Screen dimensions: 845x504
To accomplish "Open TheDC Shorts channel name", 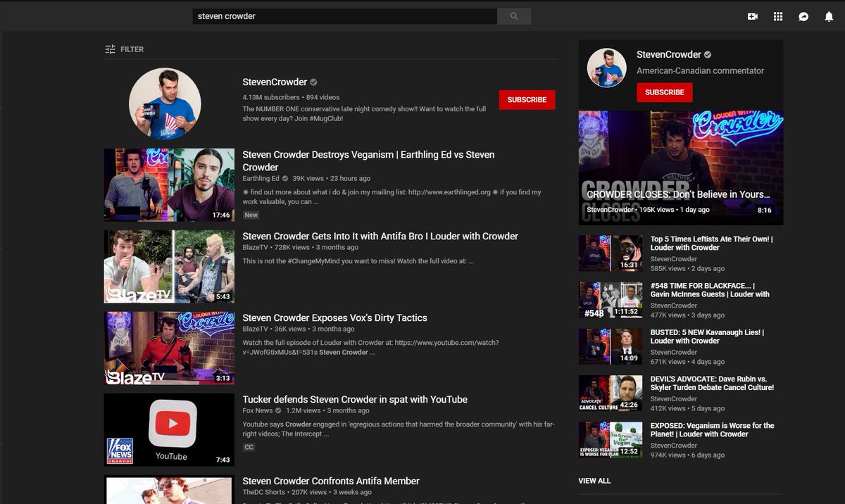I will click(264, 492).
